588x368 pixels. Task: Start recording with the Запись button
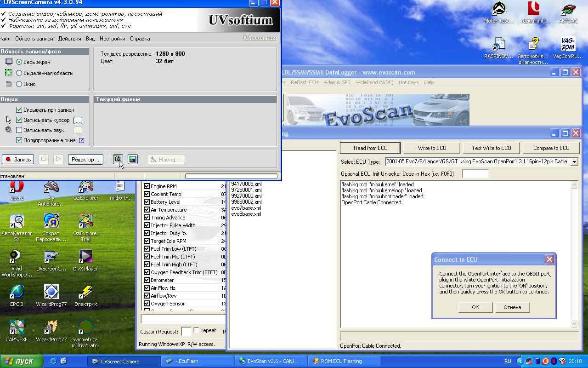coord(17,159)
